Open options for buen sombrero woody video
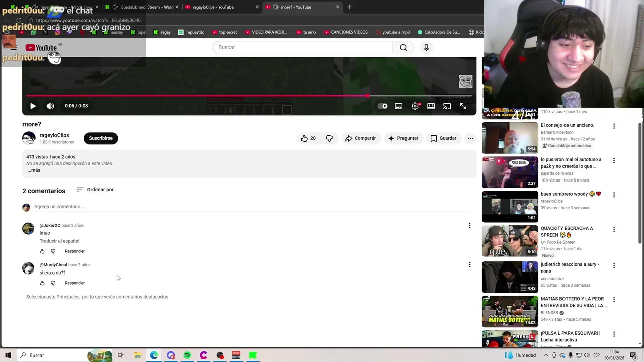 pos(614,195)
